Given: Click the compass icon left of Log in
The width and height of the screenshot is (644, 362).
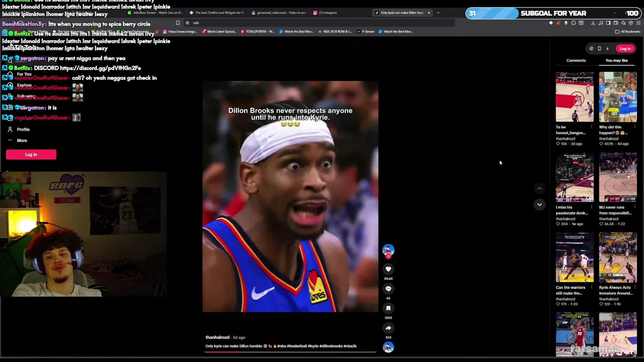Looking at the screenshot, I should tap(591, 49).
